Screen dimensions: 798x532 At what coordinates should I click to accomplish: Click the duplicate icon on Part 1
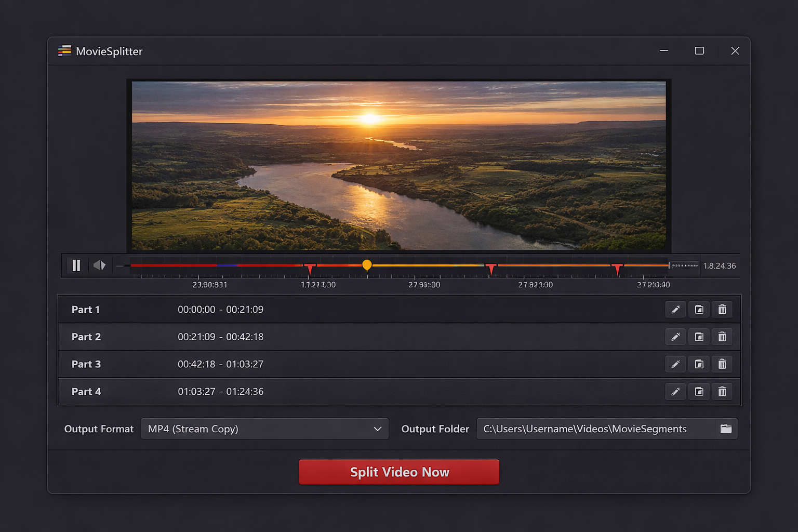pos(698,309)
